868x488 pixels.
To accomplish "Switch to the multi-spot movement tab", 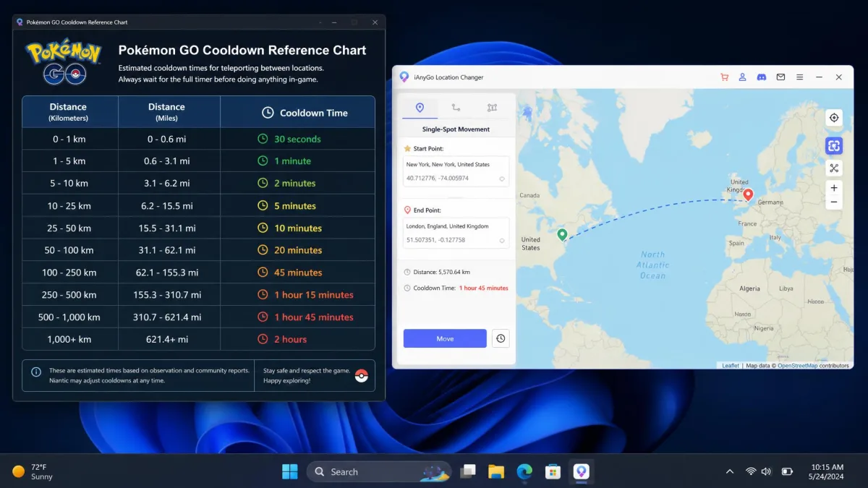I will (492, 107).
